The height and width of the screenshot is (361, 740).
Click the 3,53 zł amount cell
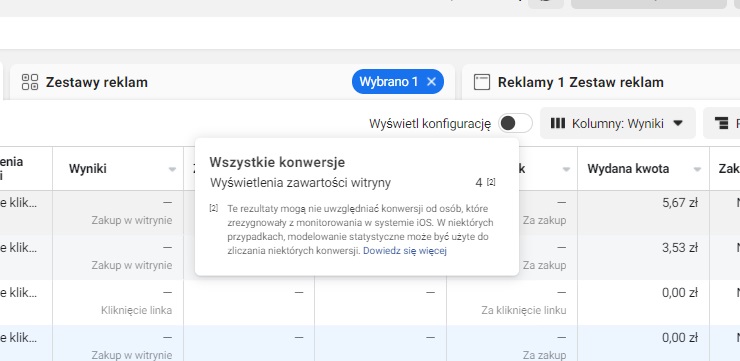pos(680,248)
